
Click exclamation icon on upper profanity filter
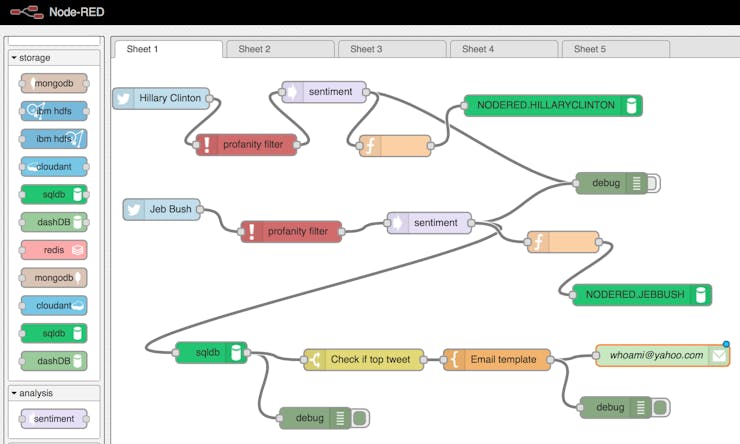206,144
